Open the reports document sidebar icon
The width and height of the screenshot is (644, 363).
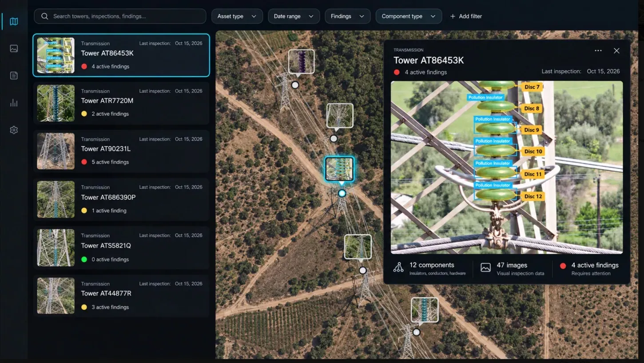(x=14, y=76)
